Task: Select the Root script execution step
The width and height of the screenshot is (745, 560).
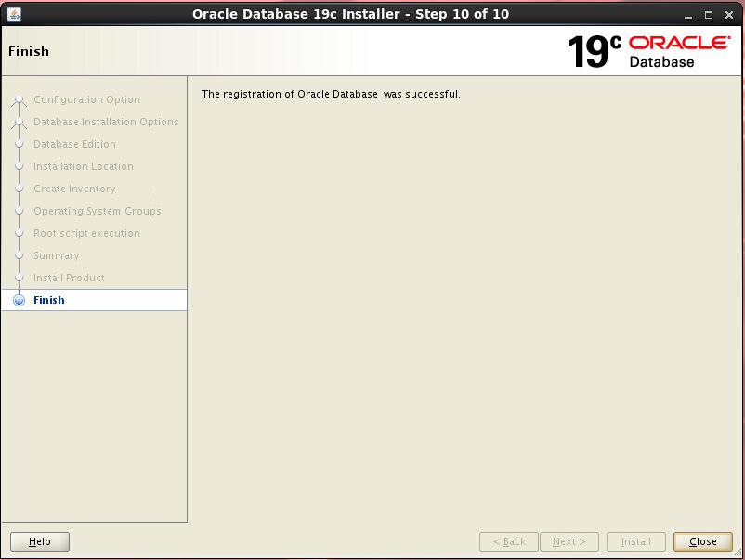Action: click(86, 233)
